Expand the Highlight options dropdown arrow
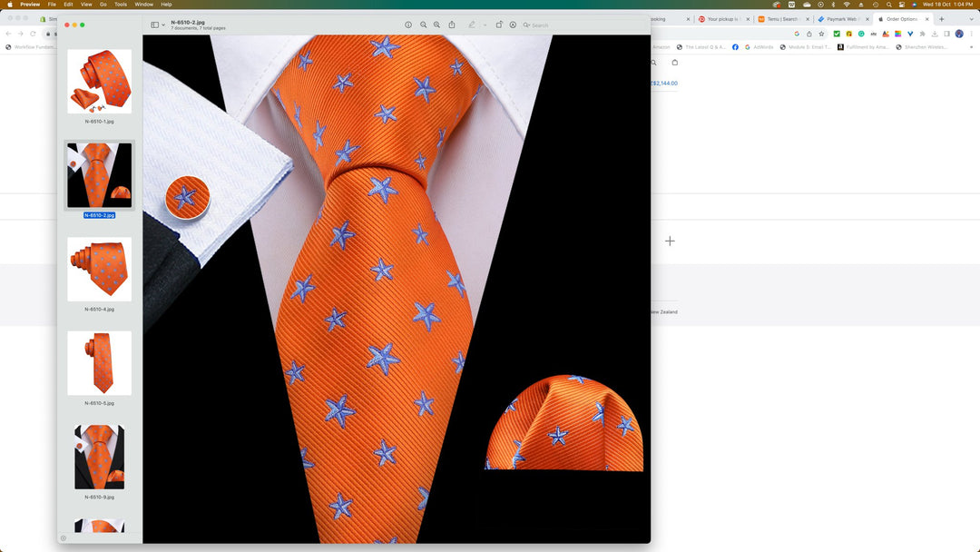 click(485, 25)
